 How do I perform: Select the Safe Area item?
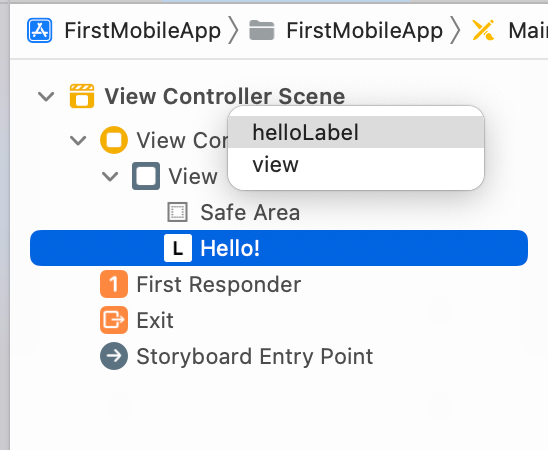[x=250, y=212]
